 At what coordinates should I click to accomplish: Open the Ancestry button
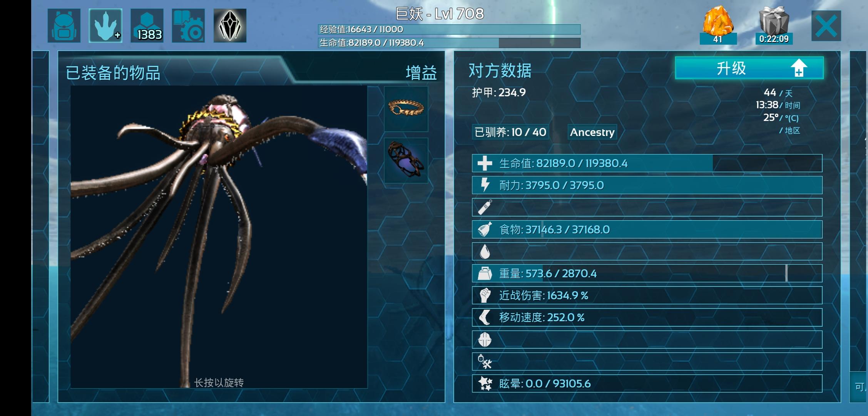click(592, 132)
